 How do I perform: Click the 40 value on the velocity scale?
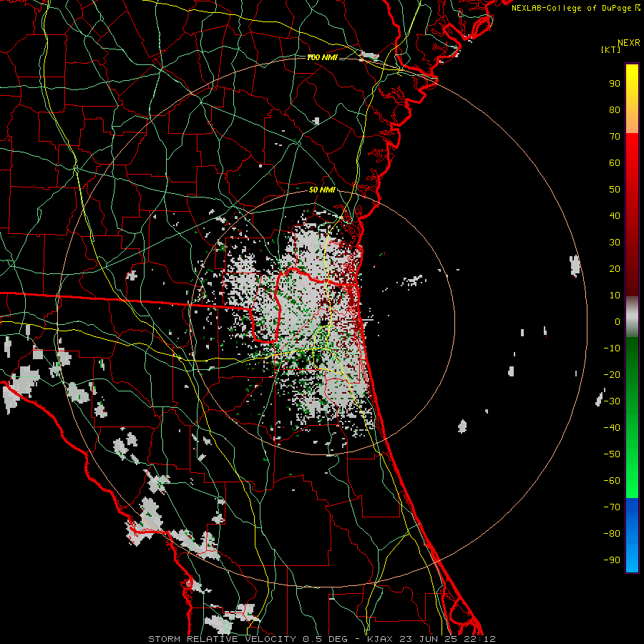point(615,216)
